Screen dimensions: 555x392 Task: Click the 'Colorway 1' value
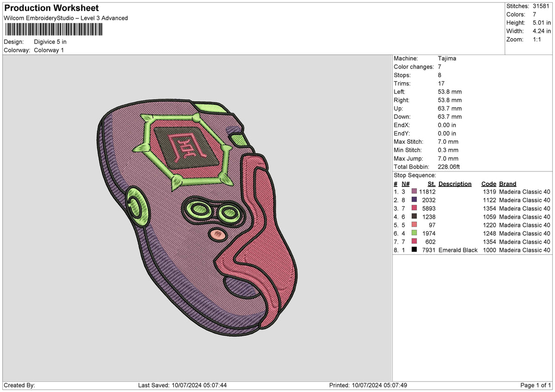coord(49,50)
